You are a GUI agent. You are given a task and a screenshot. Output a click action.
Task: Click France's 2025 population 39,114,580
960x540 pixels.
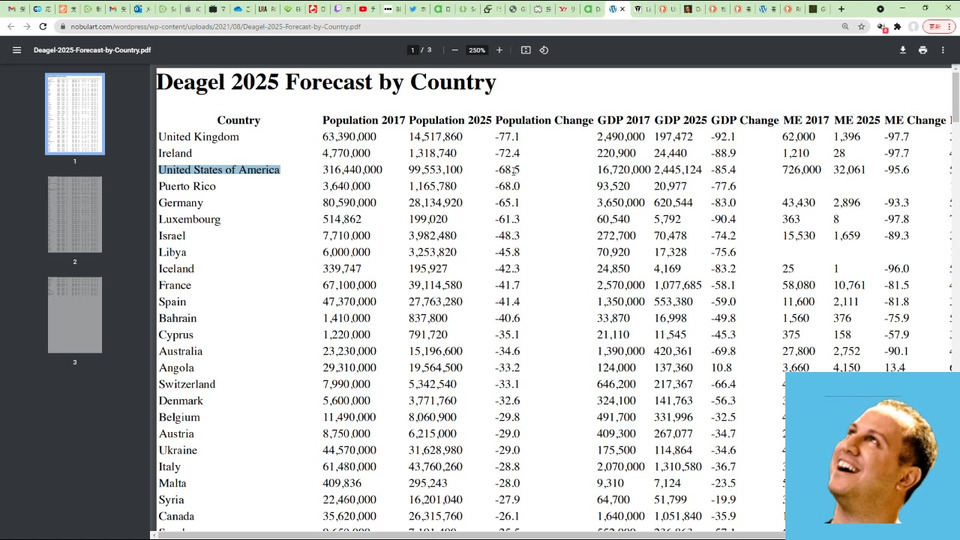point(435,285)
